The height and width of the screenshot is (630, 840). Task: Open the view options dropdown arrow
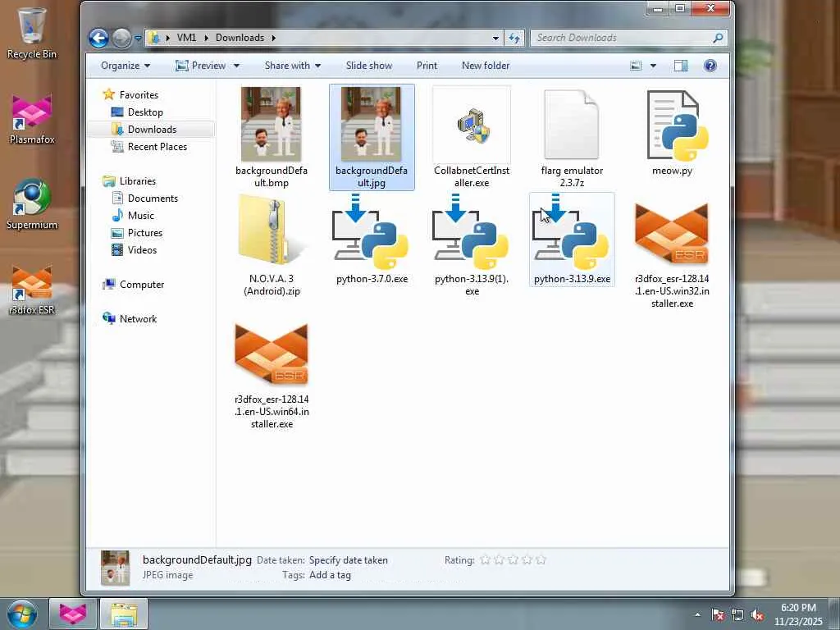tap(653, 66)
